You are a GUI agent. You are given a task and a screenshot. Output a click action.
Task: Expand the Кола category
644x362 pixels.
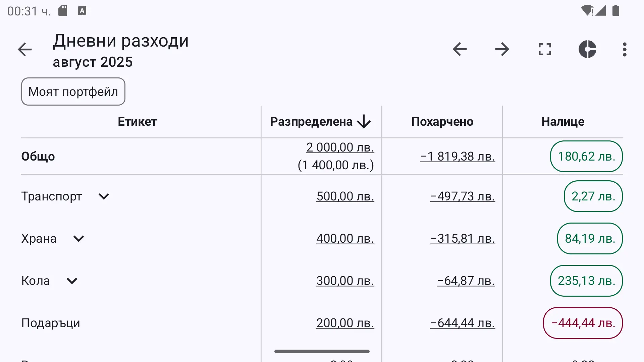72,281
